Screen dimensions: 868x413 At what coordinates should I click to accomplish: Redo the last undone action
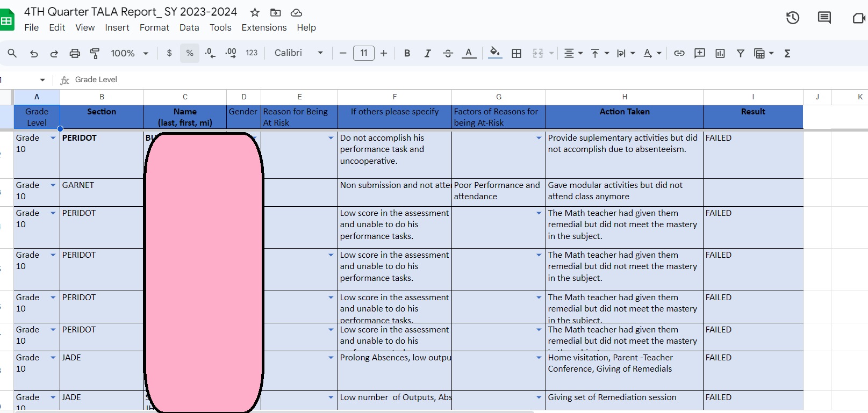pyautogui.click(x=54, y=53)
